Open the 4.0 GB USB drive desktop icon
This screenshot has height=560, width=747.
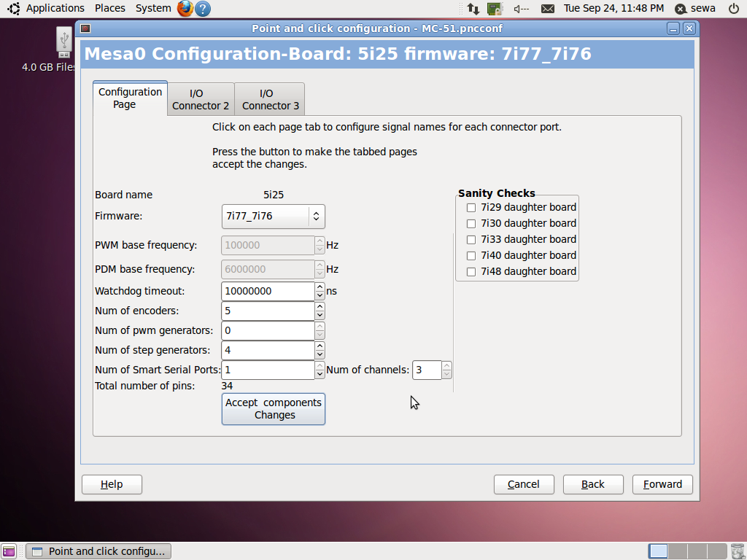[x=64, y=42]
